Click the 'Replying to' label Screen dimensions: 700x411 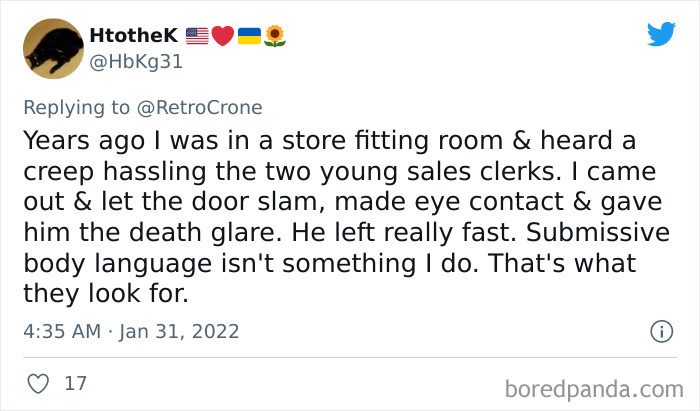[76, 108]
